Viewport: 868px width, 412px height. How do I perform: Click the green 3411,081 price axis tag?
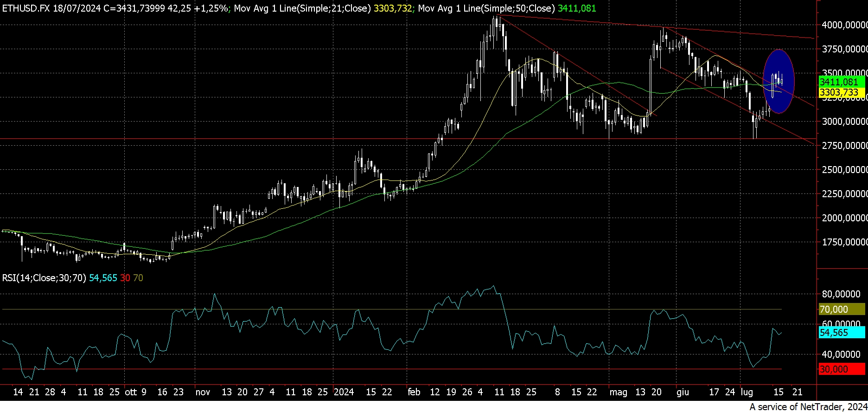[842, 82]
